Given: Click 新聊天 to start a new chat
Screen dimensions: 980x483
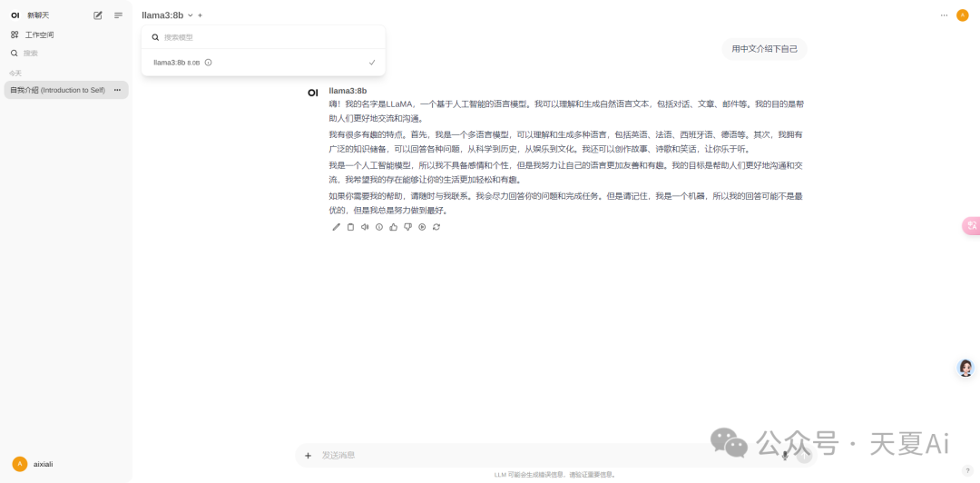Looking at the screenshot, I should click(38, 15).
